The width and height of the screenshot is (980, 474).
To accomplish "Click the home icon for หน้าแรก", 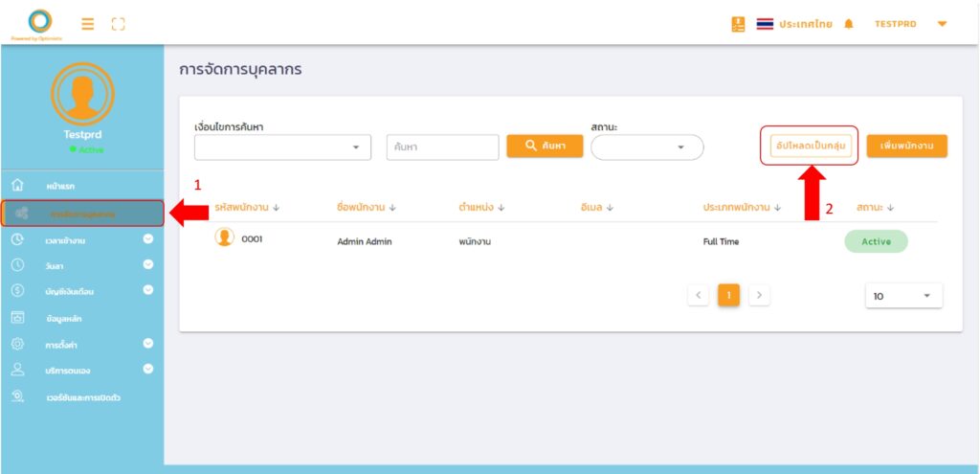I will pos(17,186).
